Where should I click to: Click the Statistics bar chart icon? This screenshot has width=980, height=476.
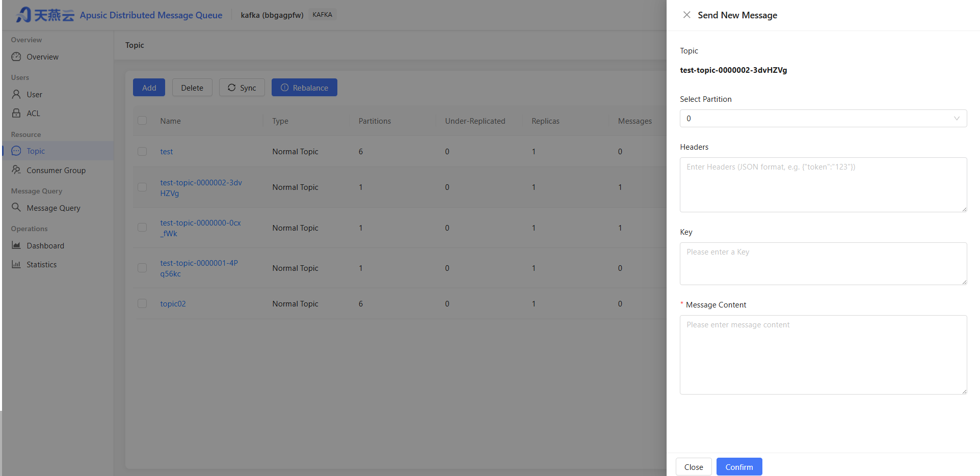16,264
